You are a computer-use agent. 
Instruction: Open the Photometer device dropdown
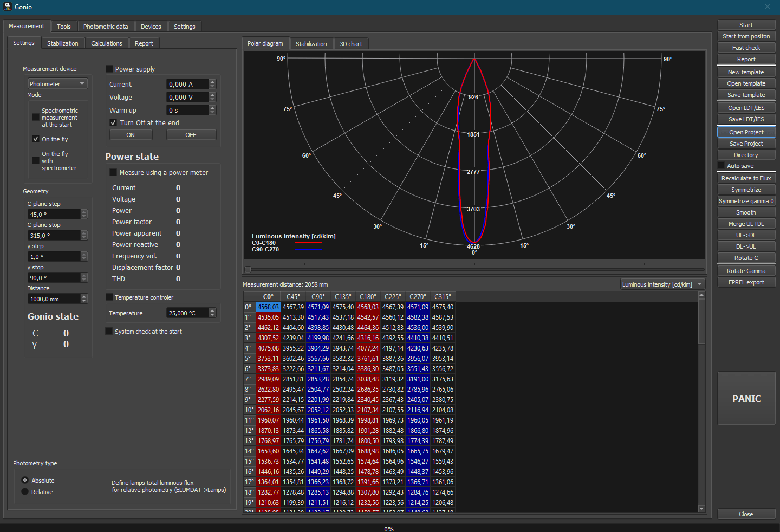[x=57, y=83]
